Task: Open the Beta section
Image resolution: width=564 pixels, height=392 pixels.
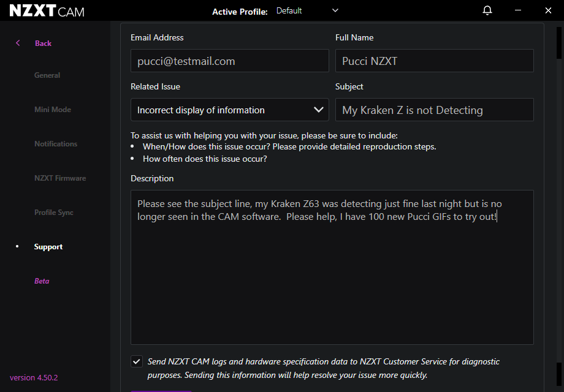Action: (x=42, y=281)
